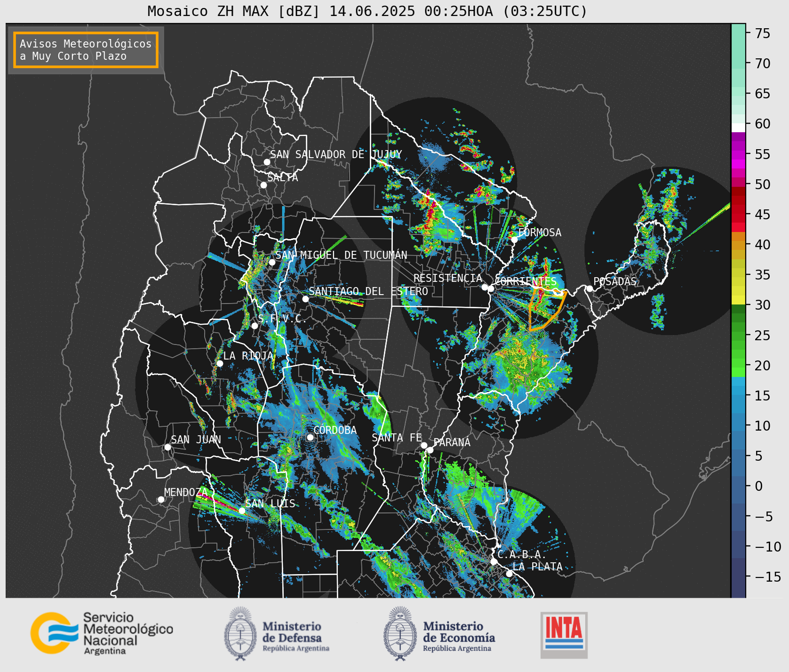Click the white 60 dBZ color swatch
The width and height of the screenshot is (789, 672).
point(738,128)
